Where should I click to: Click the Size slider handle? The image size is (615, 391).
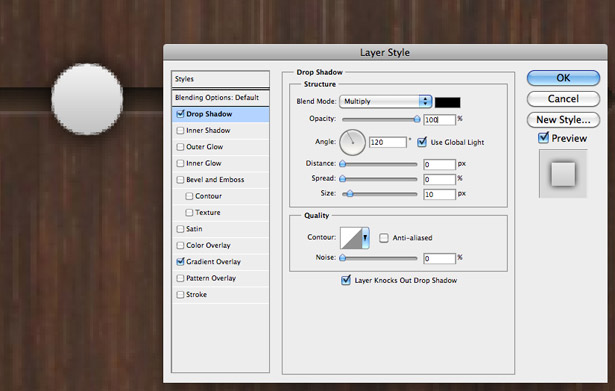pyautogui.click(x=349, y=193)
